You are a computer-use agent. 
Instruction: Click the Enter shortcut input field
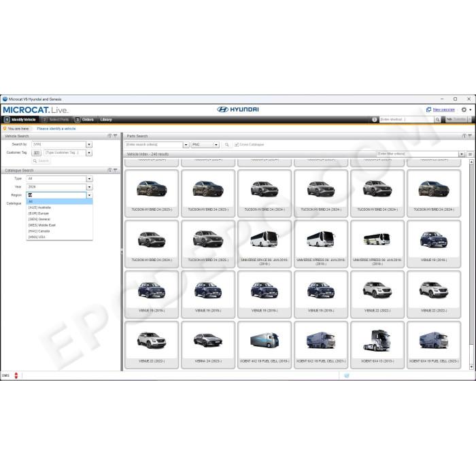(406, 120)
